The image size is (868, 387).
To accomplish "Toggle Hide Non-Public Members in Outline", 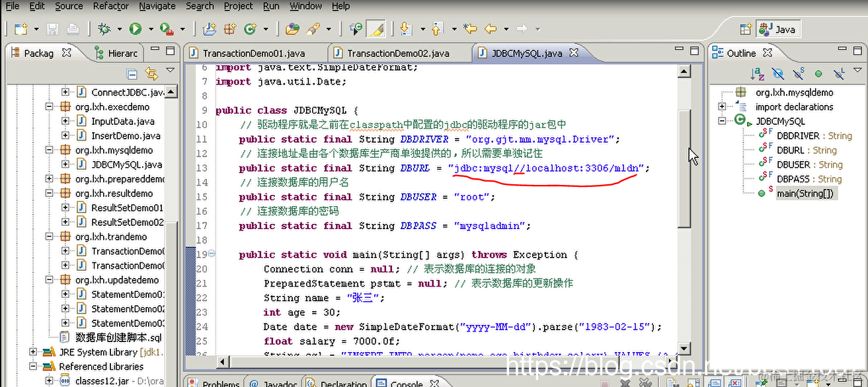I will point(818,74).
